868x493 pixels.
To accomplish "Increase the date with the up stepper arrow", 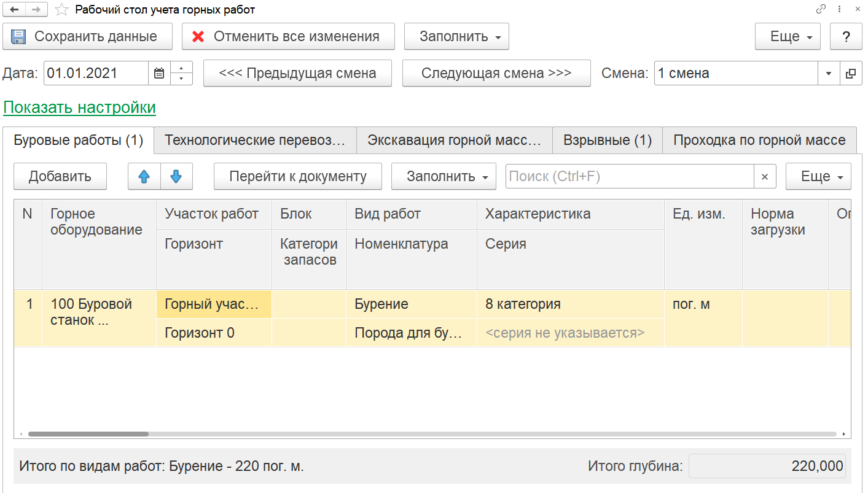I will [x=181, y=67].
